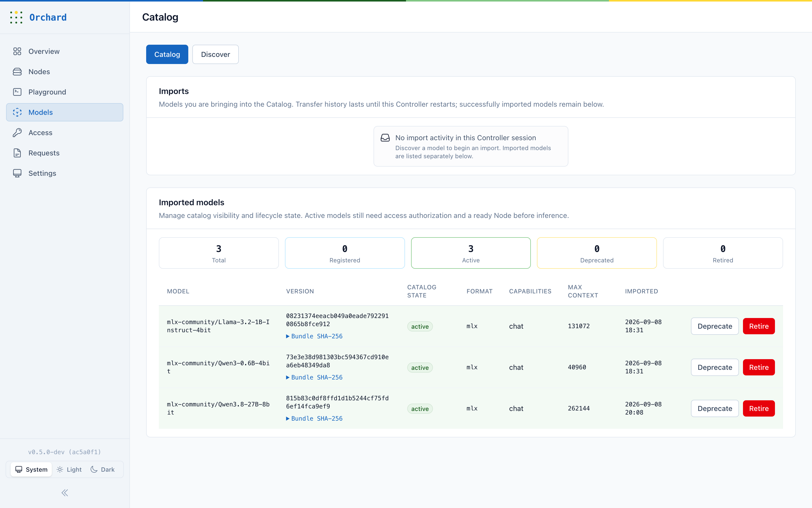Viewport: 812px width, 508px height.
Task: Click the active badge in Qwen3-0.6B row
Action: [420, 368]
